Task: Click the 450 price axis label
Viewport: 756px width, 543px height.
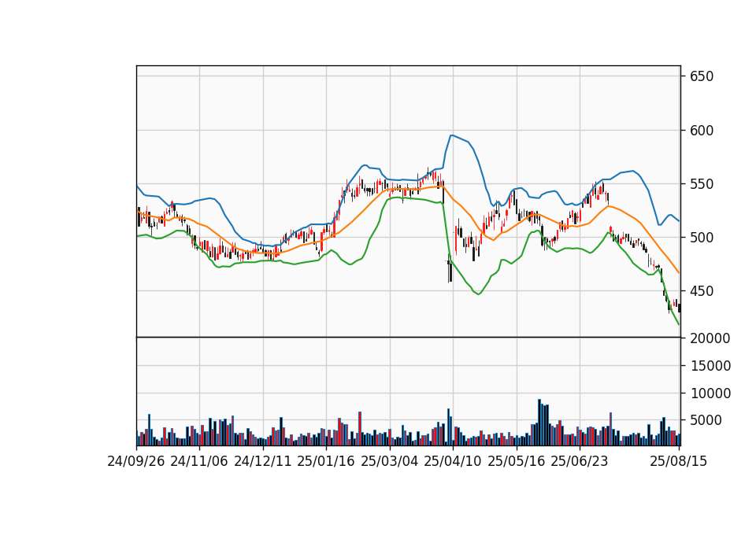Action: 702,291
